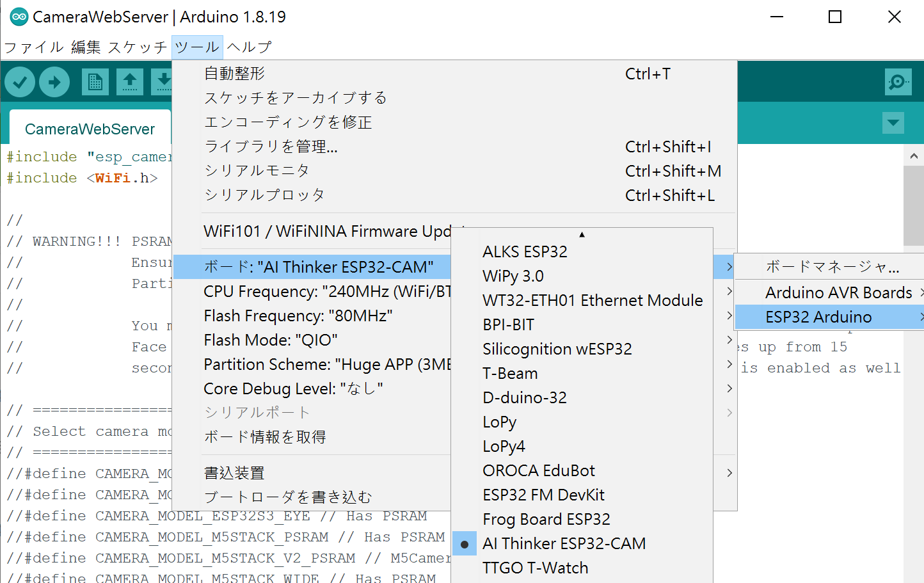Expand the Partition Scheme submenu
This screenshot has height=583, width=924.
click(x=454, y=364)
